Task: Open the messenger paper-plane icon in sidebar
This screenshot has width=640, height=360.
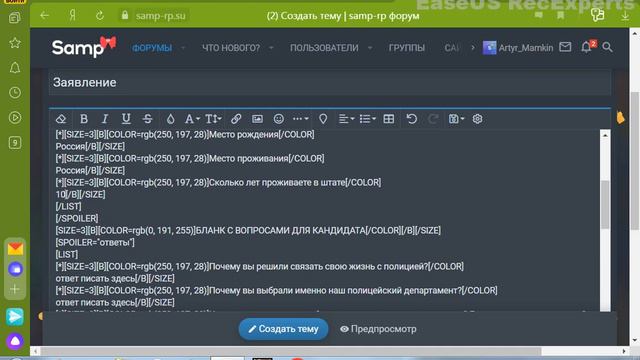Action: click(15, 317)
